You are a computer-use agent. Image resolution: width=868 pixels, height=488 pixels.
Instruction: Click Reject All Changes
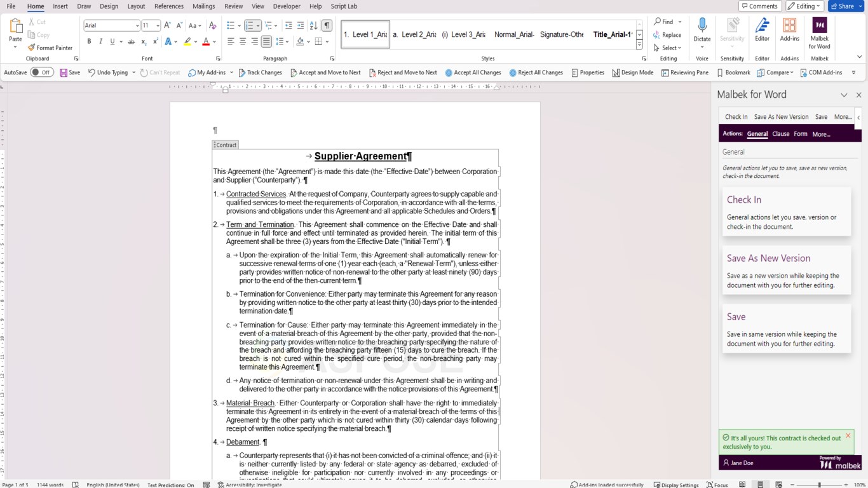(x=536, y=72)
